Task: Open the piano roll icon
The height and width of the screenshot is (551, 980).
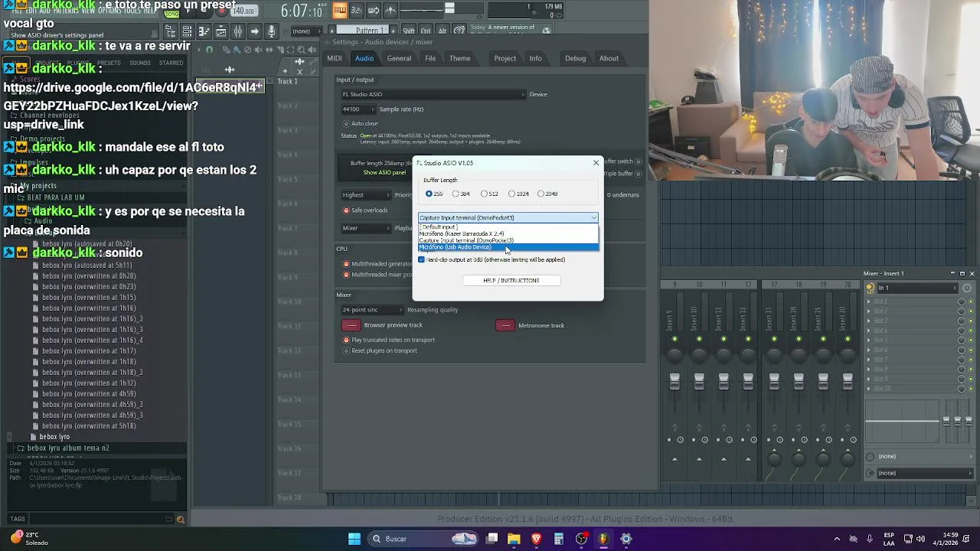Action: pos(204,31)
